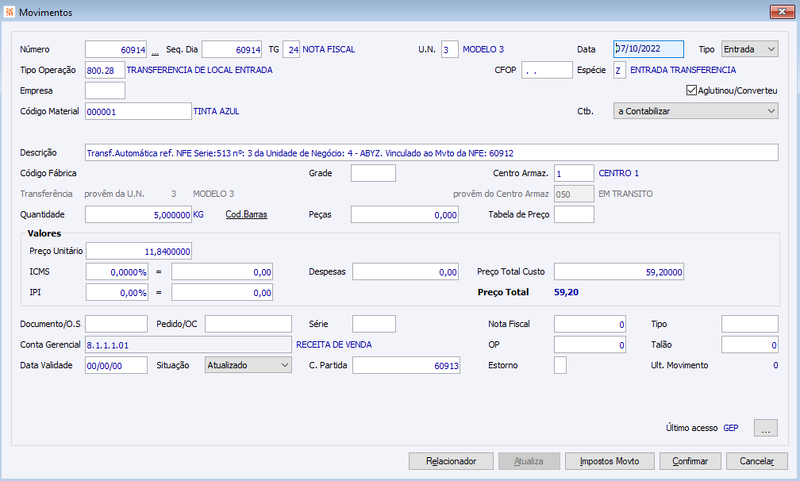Click the empty Empresa field
The image size is (800, 481).
tap(105, 90)
